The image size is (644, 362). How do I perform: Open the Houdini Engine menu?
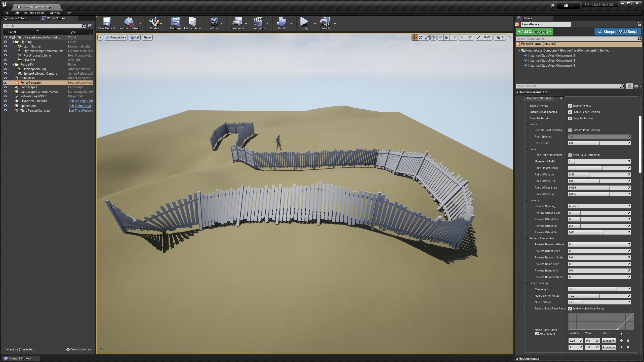click(34, 13)
